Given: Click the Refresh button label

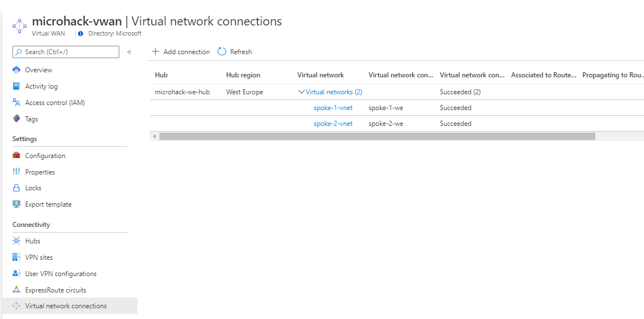Looking at the screenshot, I should 241,52.
